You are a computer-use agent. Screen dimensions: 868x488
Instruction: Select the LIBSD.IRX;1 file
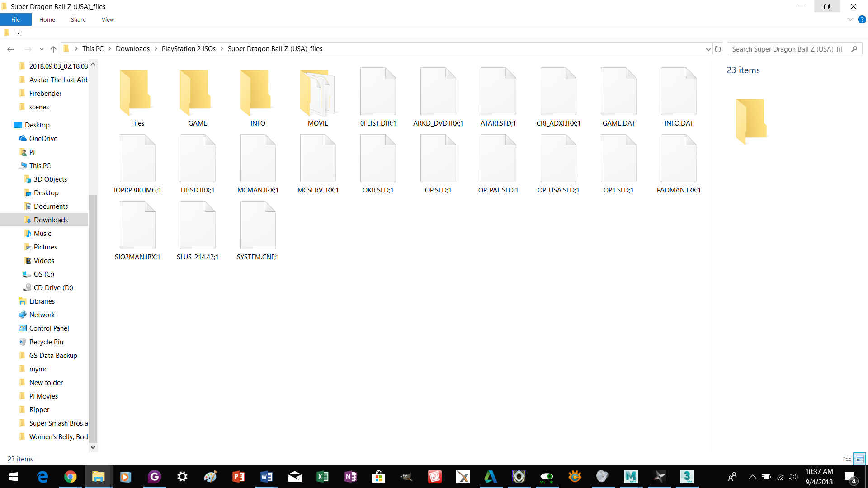[x=198, y=164]
